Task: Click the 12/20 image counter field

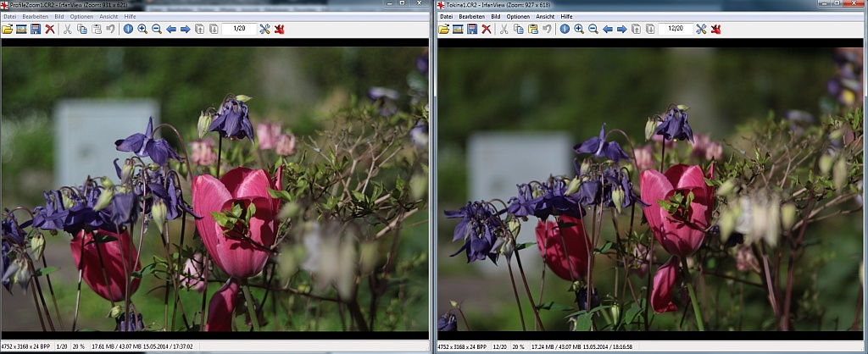Action: tap(675, 29)
